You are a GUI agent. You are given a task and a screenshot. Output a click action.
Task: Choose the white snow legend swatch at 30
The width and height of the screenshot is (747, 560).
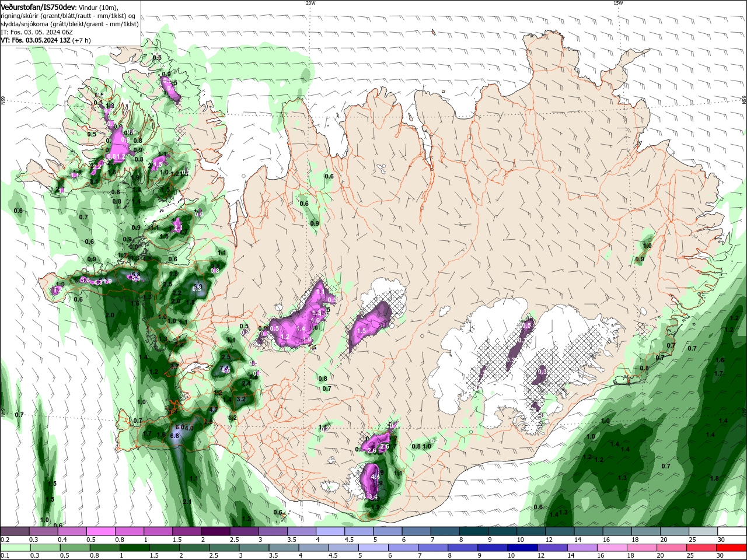(x=731, y=531)
